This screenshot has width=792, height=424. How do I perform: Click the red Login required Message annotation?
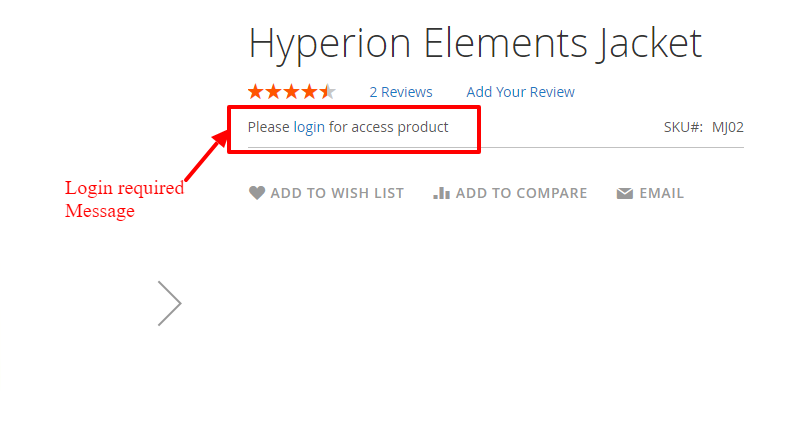tap(123, 199)
